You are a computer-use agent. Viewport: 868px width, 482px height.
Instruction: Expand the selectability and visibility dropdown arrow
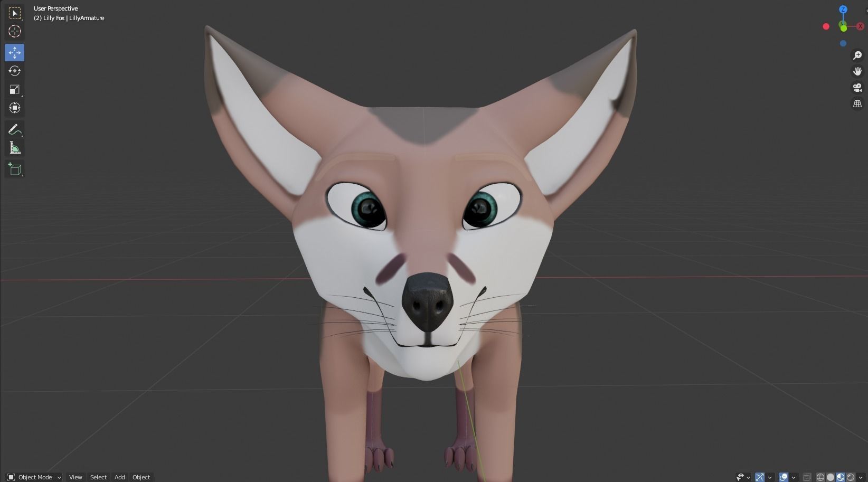click(x=748, y=478)
